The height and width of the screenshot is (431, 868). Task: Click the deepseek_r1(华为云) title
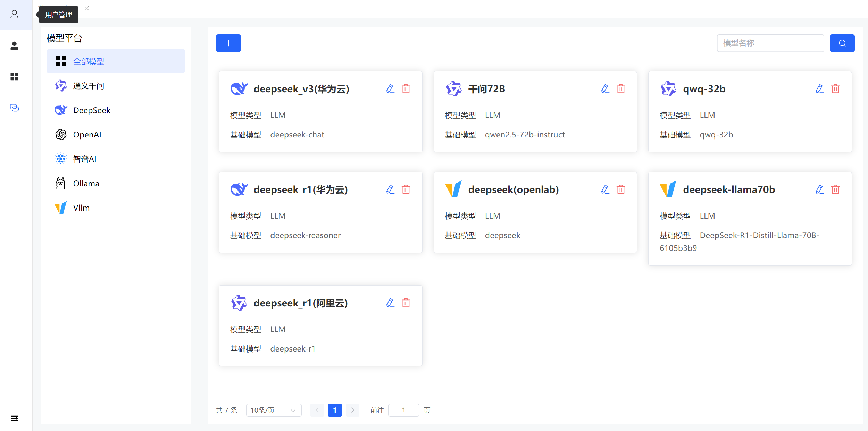coord(301,189)
